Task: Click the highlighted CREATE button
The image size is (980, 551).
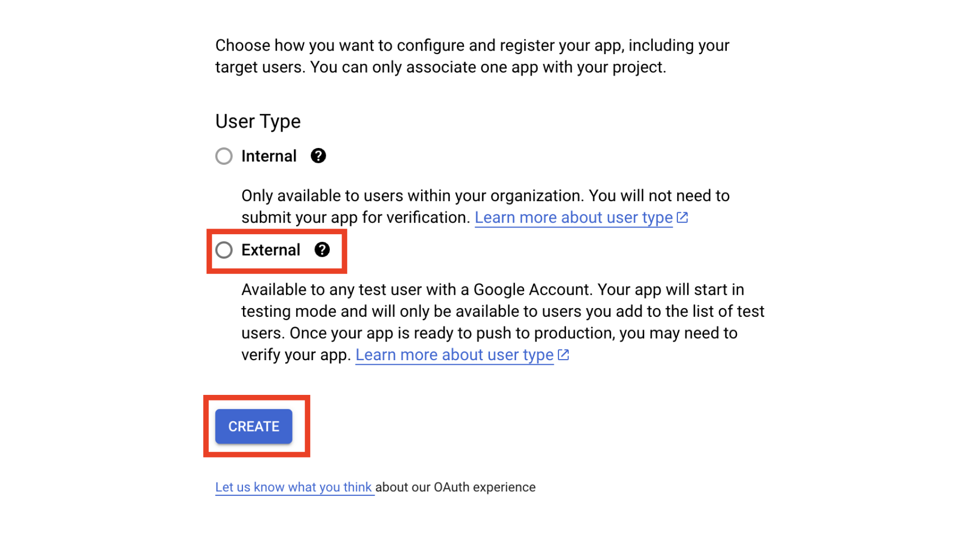Action: [x=254, y=426]
